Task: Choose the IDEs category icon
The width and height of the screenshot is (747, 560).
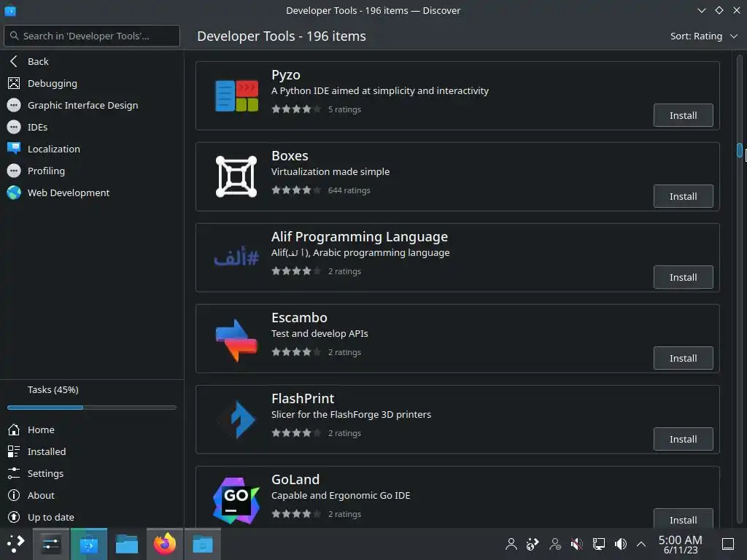Action: (14, 127)
